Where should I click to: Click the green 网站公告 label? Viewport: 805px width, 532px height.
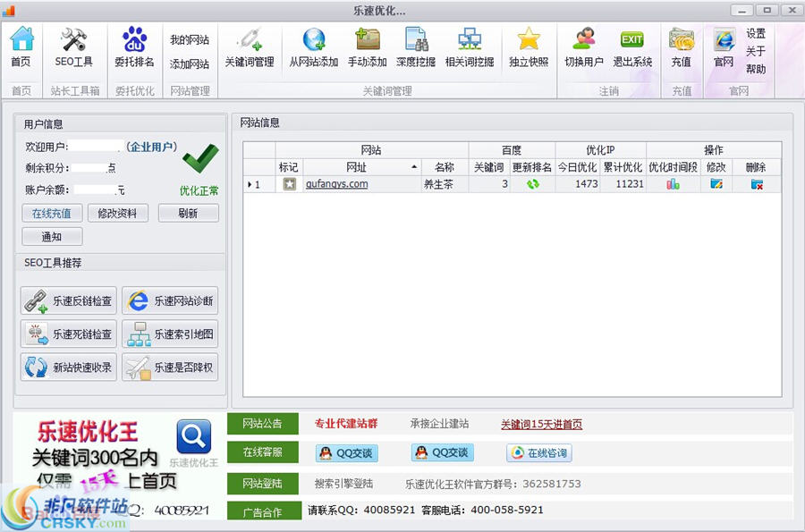262,424
